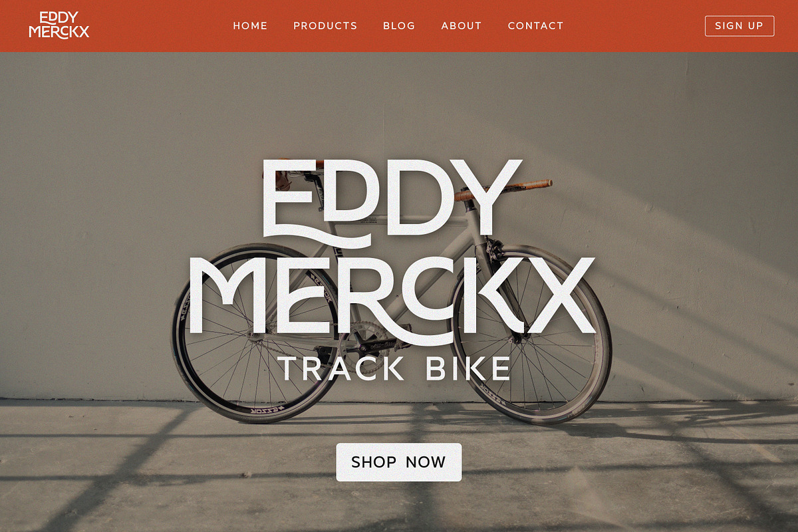Click the large MERCKX hero wordmark
The height and width of the screenshot is (532, 798).
(392, 296)
